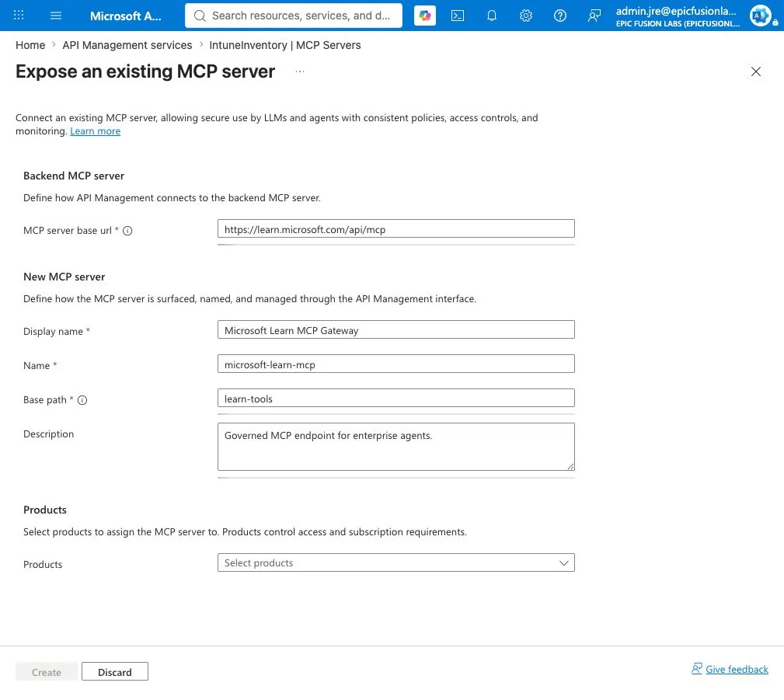Click the Create button
Screen dimensions: 784x700
(47, 672)
